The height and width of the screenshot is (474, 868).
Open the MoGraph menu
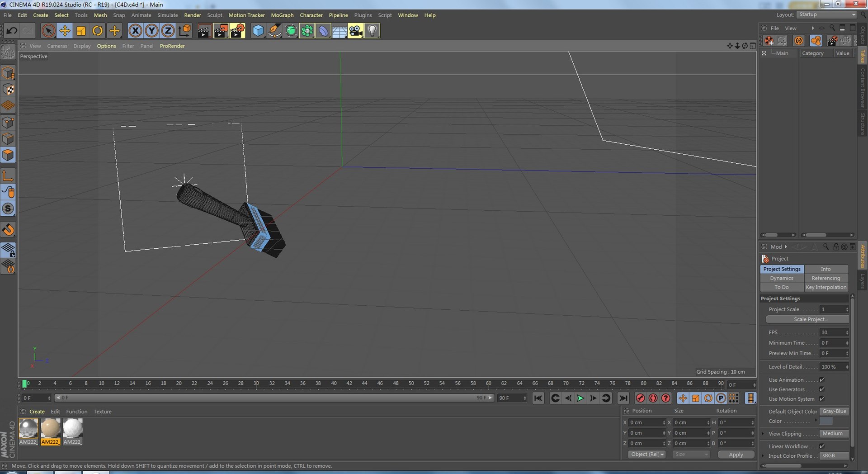pyautogui.click(x=282, y=15)
